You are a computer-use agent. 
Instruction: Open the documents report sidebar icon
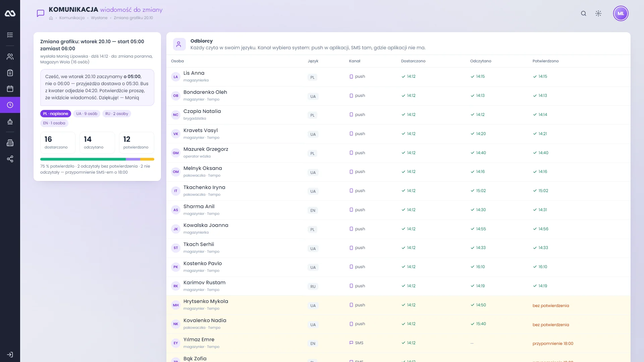(10, 143)
